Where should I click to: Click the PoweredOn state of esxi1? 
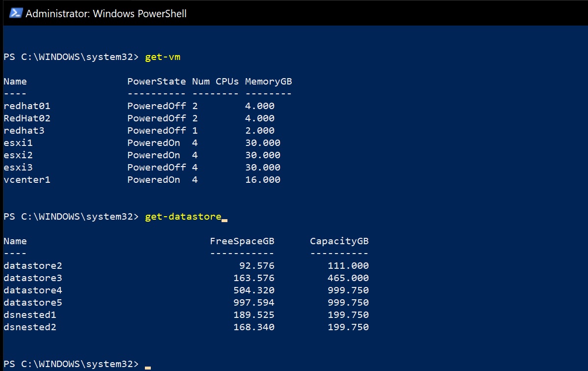pyautogui.click(x=154, y=143)
